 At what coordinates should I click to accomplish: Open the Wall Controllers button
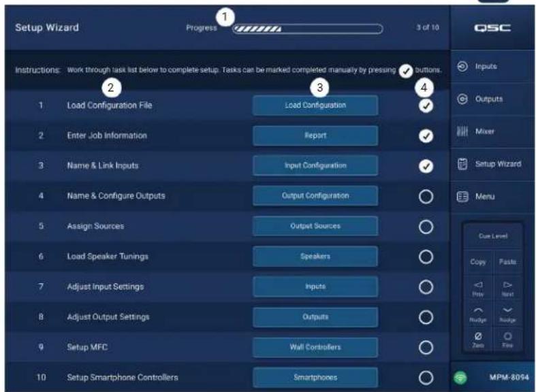315,347
